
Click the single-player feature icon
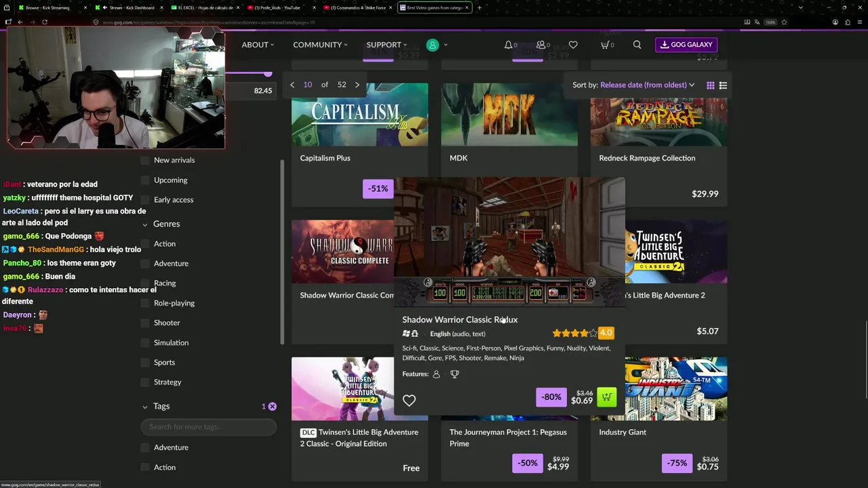[x=436, y=374]
